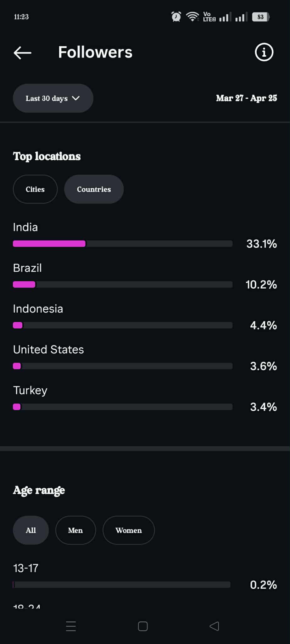Filter age range by Men
290x644 pixels.
pyautogui.click(x=75, y=530)
